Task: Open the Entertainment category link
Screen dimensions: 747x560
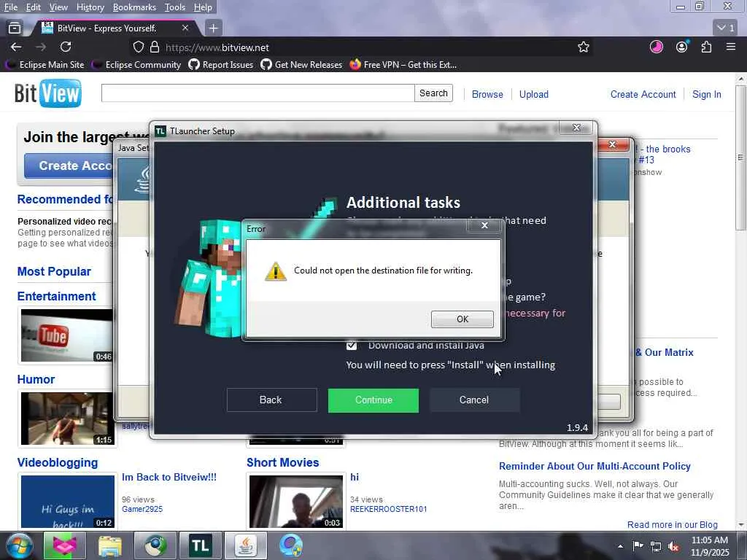Action: tap(56, 296)
